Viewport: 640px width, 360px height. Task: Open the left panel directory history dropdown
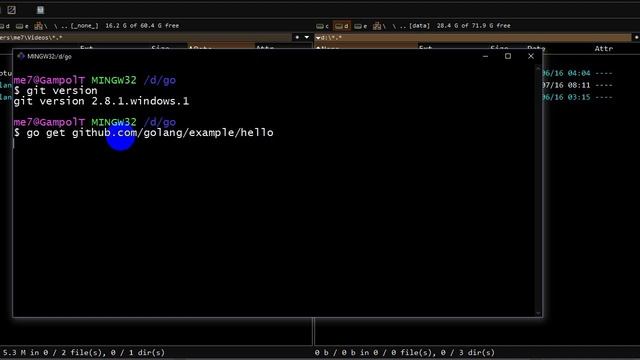pos(307,38)
